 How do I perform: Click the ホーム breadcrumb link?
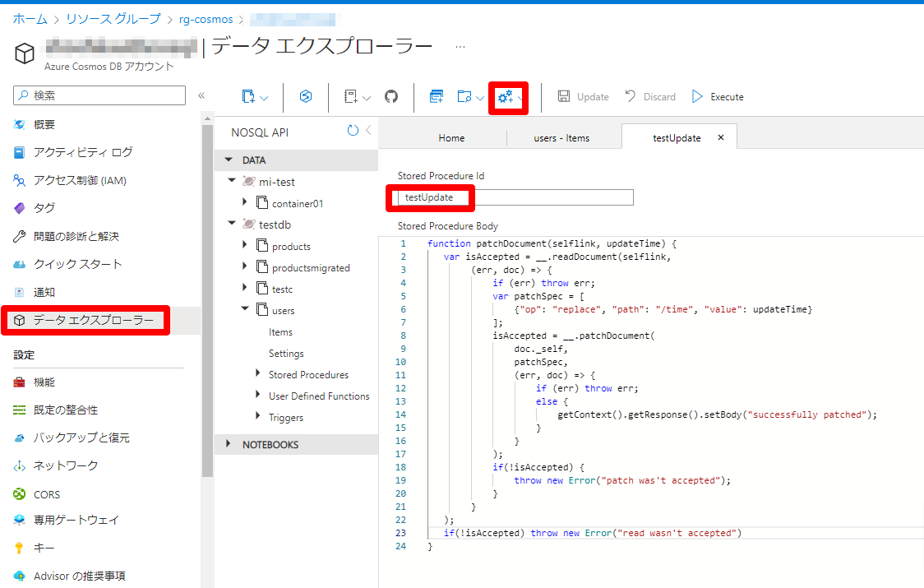point(30,19)
